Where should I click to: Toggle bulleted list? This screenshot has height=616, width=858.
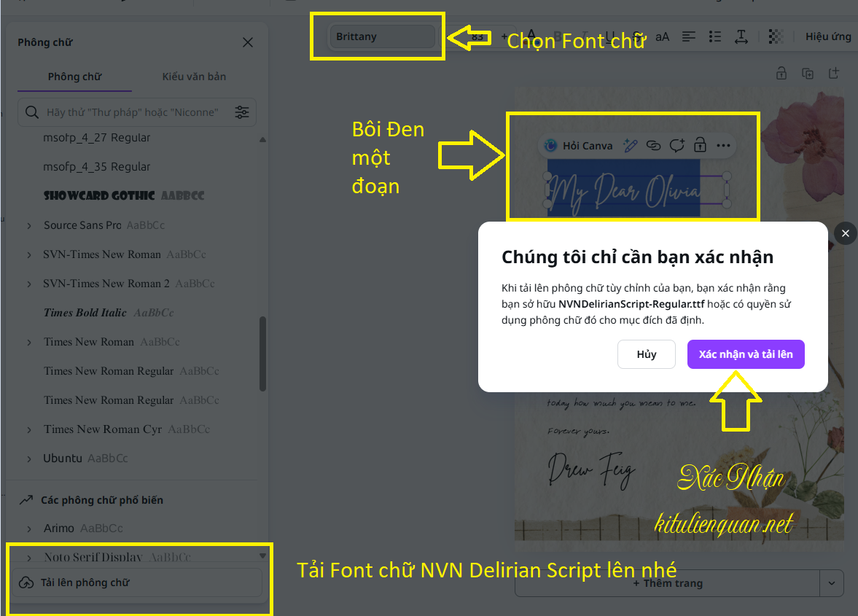tap(714, 36)
